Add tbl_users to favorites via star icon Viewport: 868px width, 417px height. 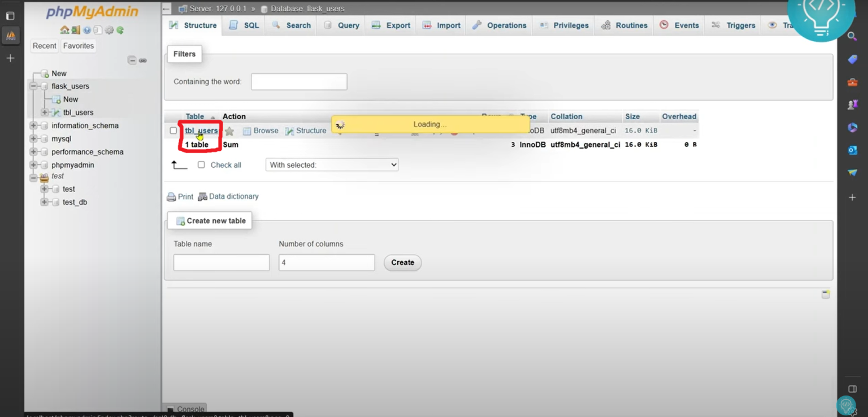[229, 131]
